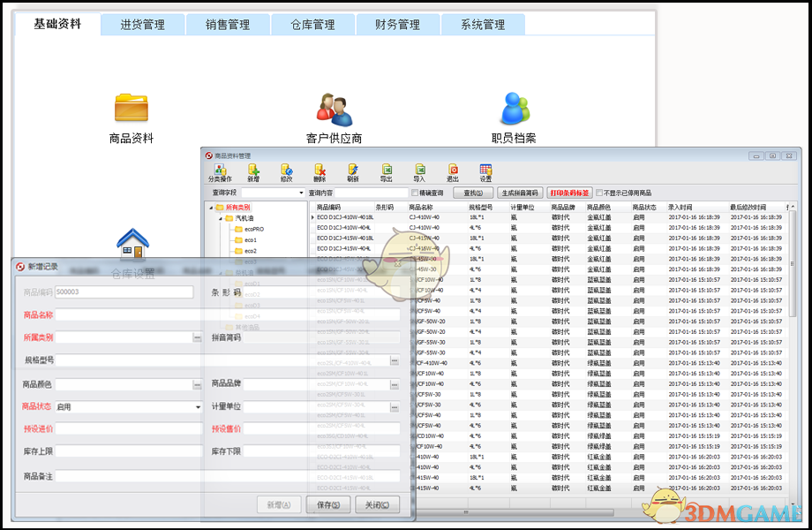Image resolution: width=812 pixels, height=530 pixels.
Task: Switch to the 财务管理 tab
Action: (396, 25)
